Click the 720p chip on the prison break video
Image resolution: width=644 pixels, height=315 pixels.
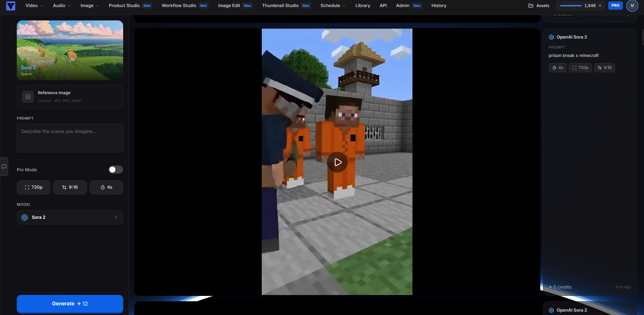tap(580, 68)
